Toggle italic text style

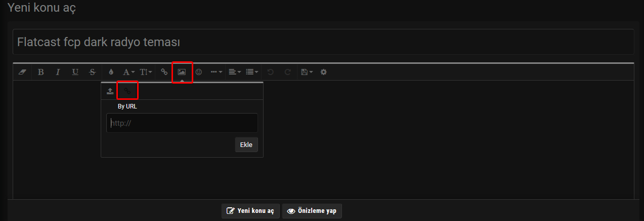[58, 72]
